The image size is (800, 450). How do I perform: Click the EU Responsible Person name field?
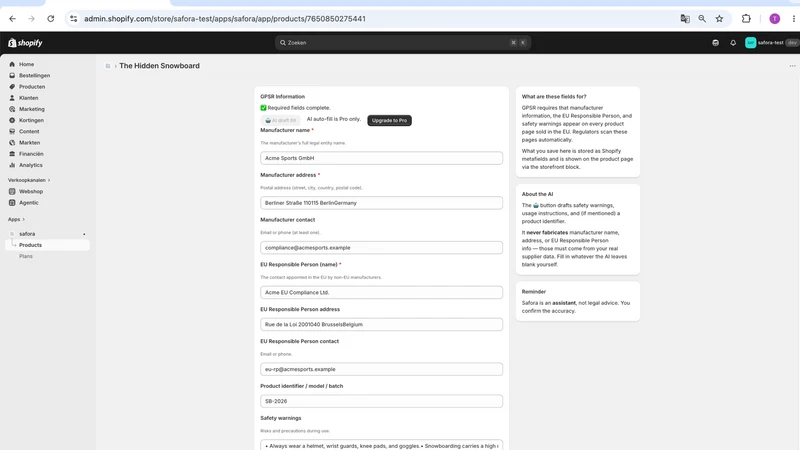(x=381, y=293)
